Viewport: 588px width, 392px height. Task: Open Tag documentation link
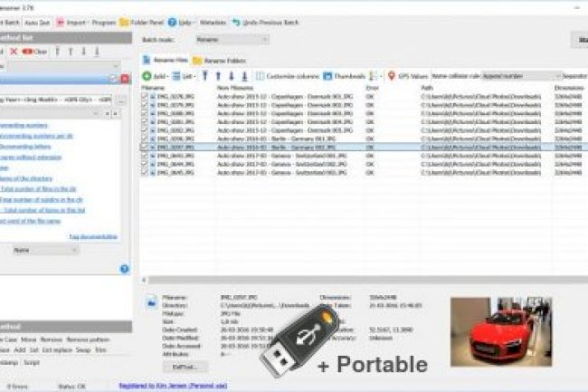pos(93,236)
